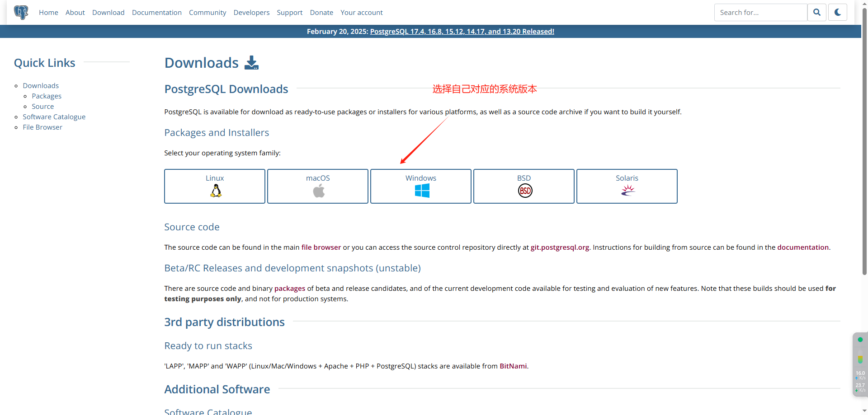
Task: Open Downloads in Quick Links
Action: [x=41, y=86]
